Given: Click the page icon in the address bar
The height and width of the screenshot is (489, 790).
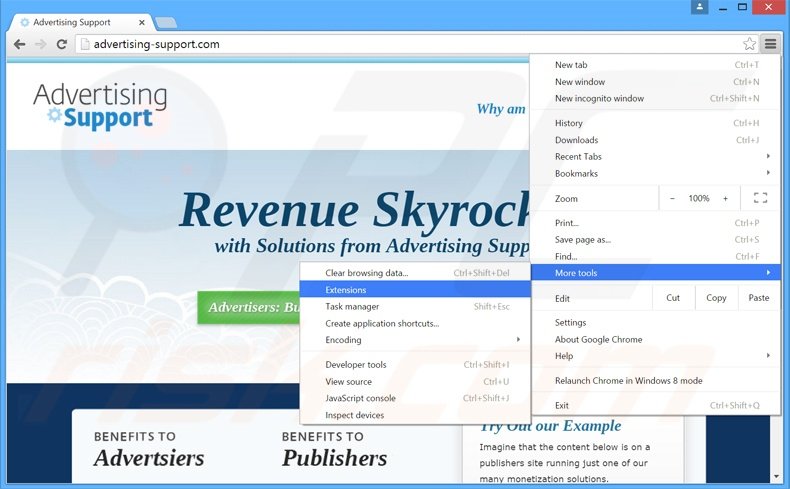Looking at the screenshot, I should tap(85, 44).
